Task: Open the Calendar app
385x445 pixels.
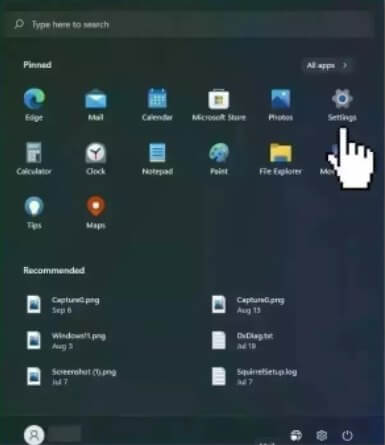Action: (x=157, y=104)
